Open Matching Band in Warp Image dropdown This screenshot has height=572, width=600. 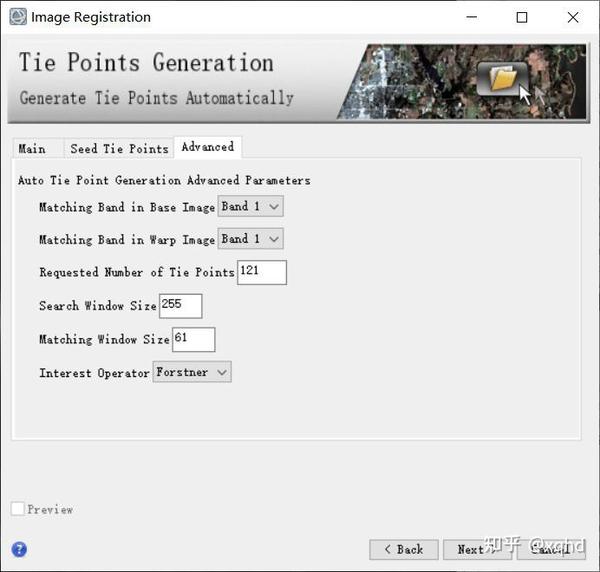tap(251, 239)
